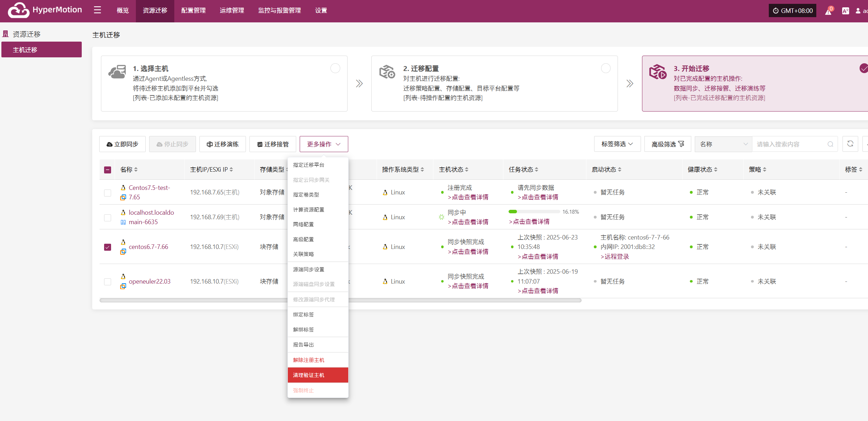The width and height of the screenshot is (868, 421).
Task: Toggle the hamburger sidebar menu icon
Action: tap(97, 10)
